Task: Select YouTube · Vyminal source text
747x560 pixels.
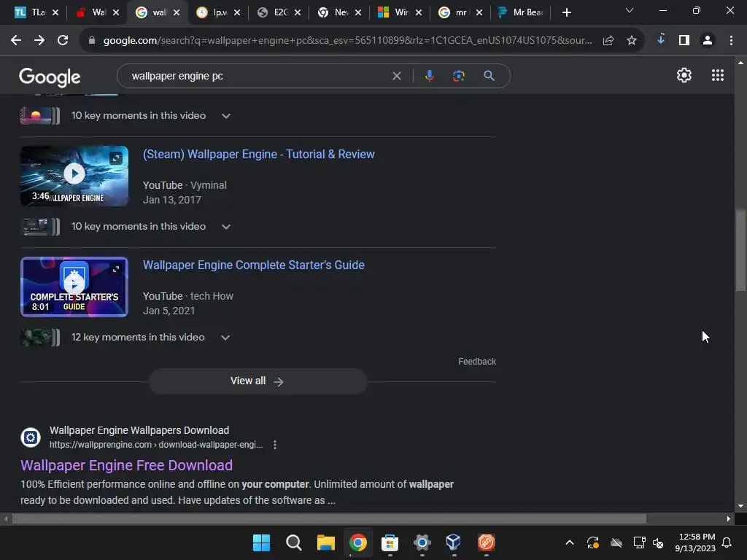Action: coord(185,185)
